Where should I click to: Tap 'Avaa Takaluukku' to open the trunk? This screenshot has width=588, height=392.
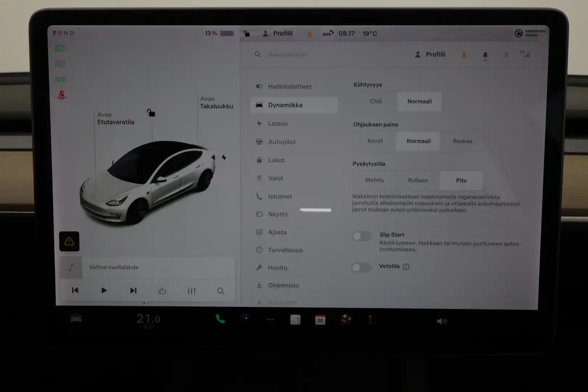pyautogui.click(x=217, y=102)
